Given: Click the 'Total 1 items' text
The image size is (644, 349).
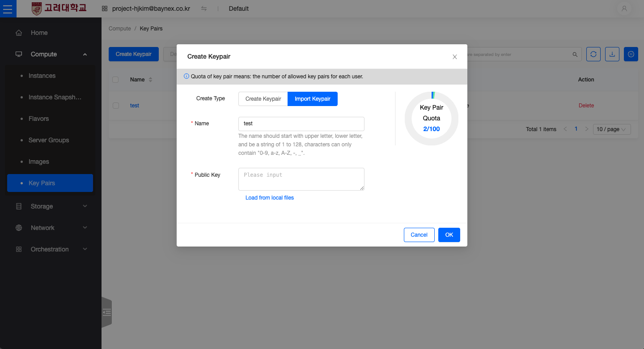Looking at the screenshot, I should click(541, 129).
